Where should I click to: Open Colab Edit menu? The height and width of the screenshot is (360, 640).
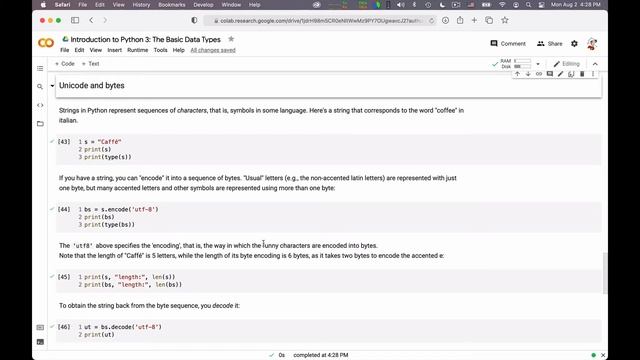point(79,50)
